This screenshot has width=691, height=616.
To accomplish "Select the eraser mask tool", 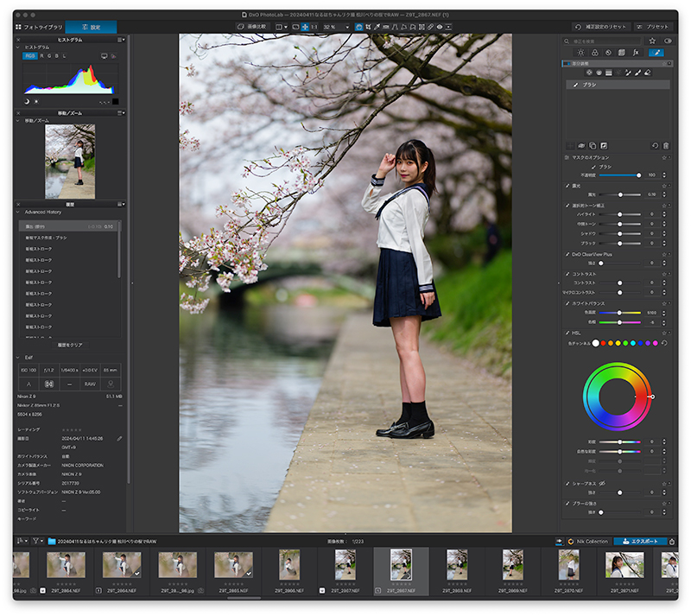I will tap(647, 73).
